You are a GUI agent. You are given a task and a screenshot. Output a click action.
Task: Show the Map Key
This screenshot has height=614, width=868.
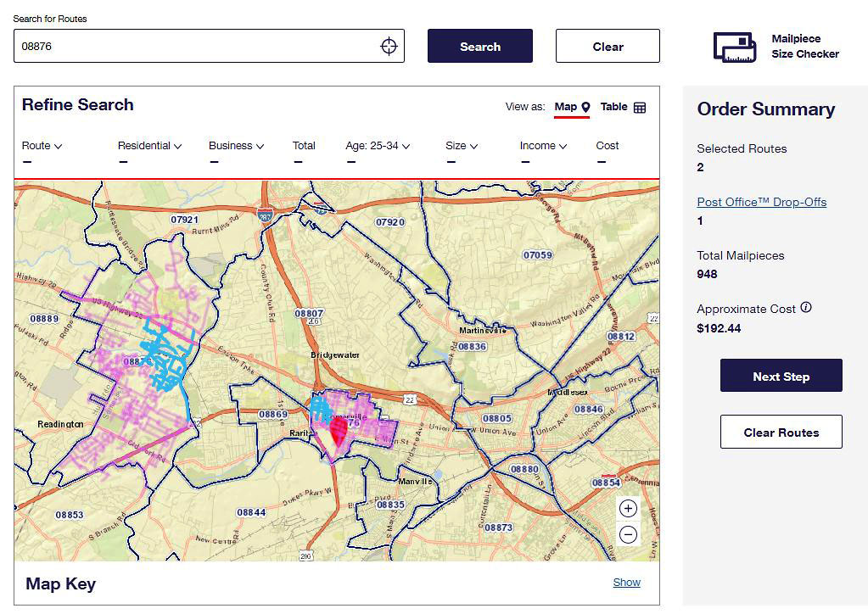pyautogui.click(x=626, y=582)
